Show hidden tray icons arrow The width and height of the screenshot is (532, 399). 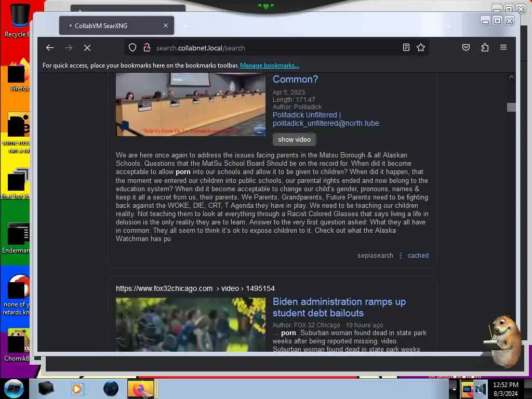453,389
